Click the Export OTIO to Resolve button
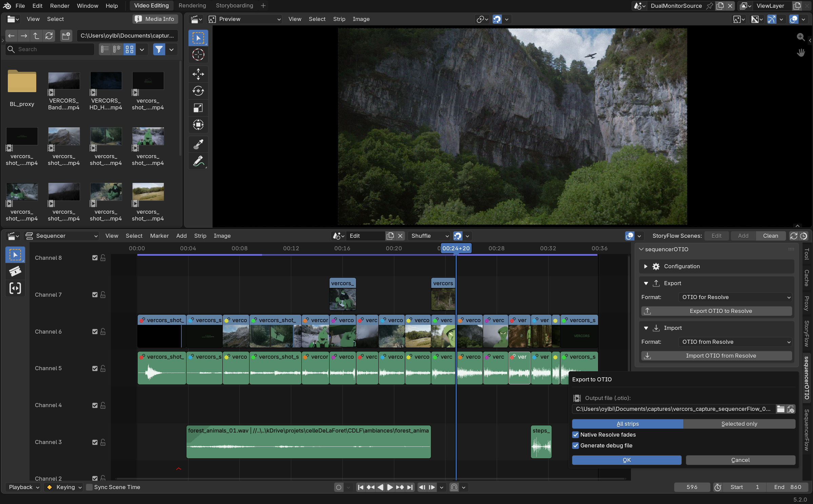This screenshot has width=813, height=504. (716, 311)
